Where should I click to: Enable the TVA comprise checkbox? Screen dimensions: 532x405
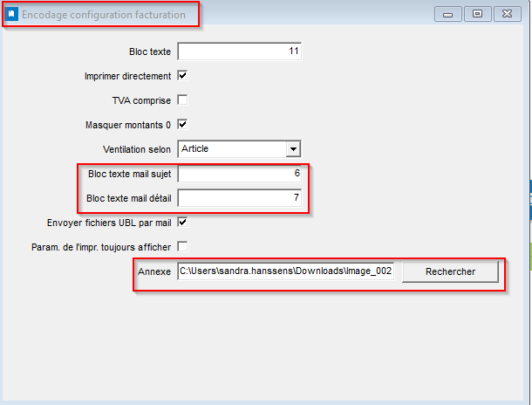[x=182, y=100]
